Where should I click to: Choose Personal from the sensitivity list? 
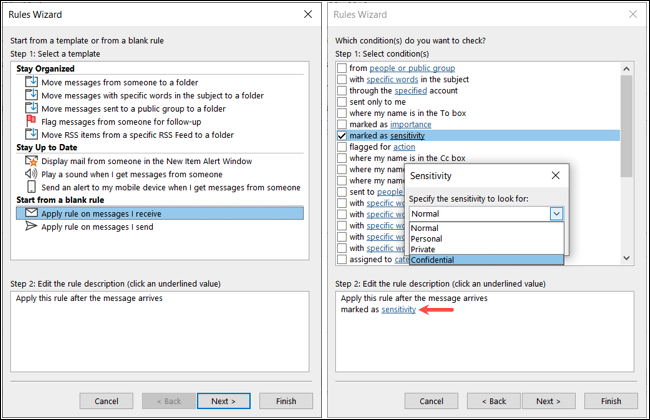[487, 239]
